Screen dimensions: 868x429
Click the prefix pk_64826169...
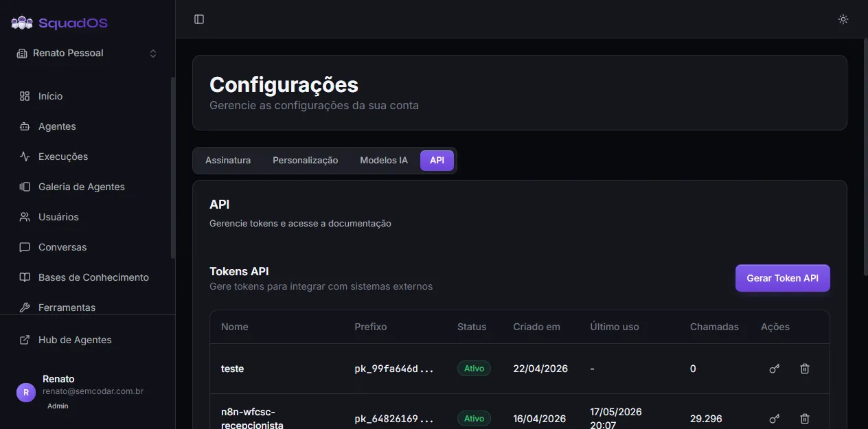[394, 418]
